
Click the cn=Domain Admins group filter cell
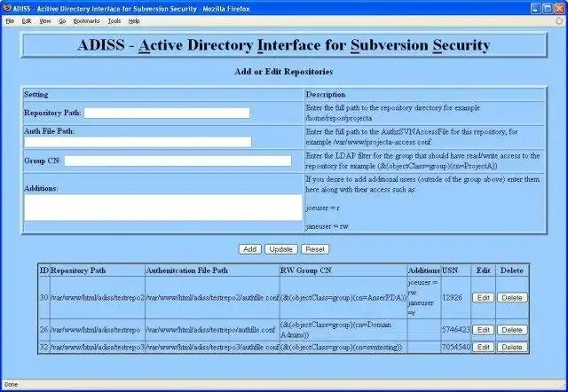click(x=343, y=330)
